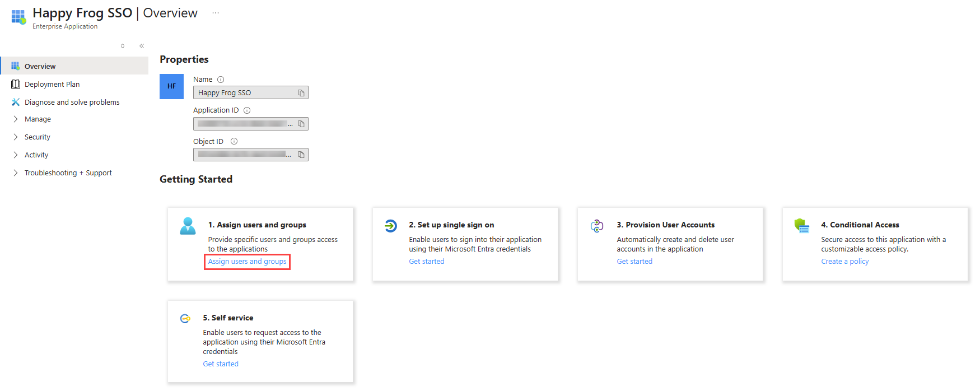Click the Diagnose and solve problems wrench icon
This screenshot has height=391, width=980.
click(x=16, y=102)
